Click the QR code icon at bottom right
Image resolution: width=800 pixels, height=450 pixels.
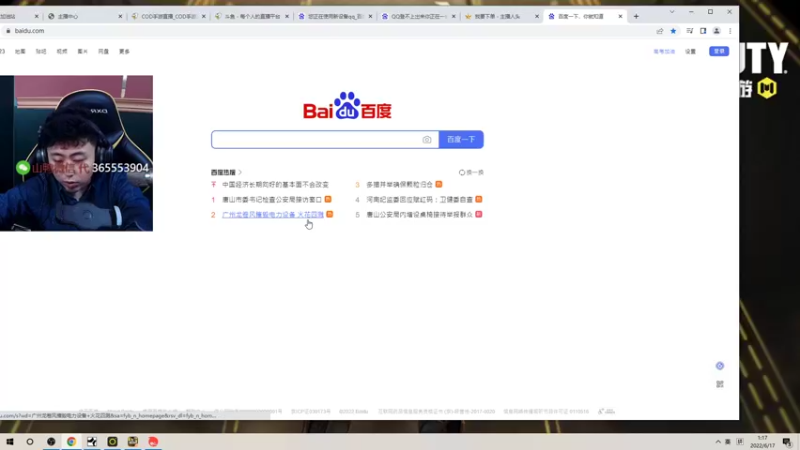coord(719,384)
